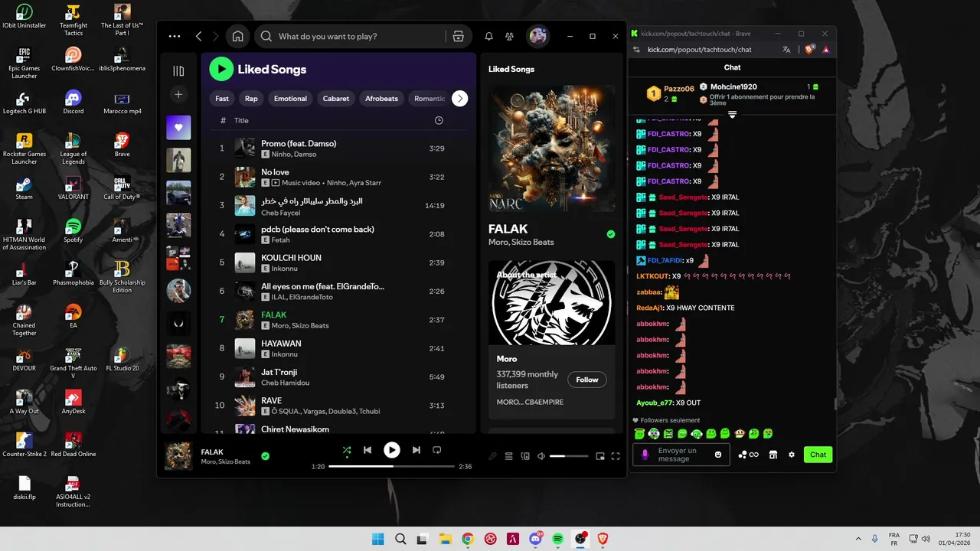The height and width of the screenshot is (551, 980).
Task: Skip to previous track in Spotify
Action: [367, 450]
